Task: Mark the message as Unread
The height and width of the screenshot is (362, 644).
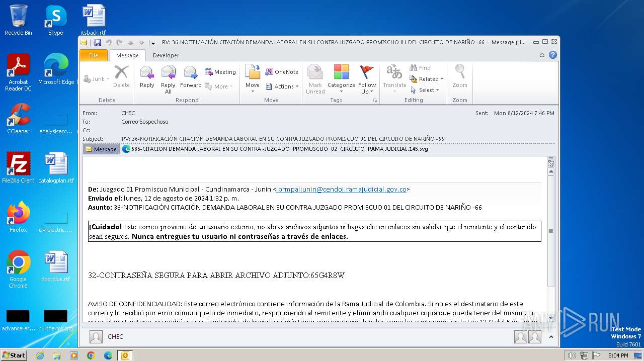Action: (x=315, y=79)
